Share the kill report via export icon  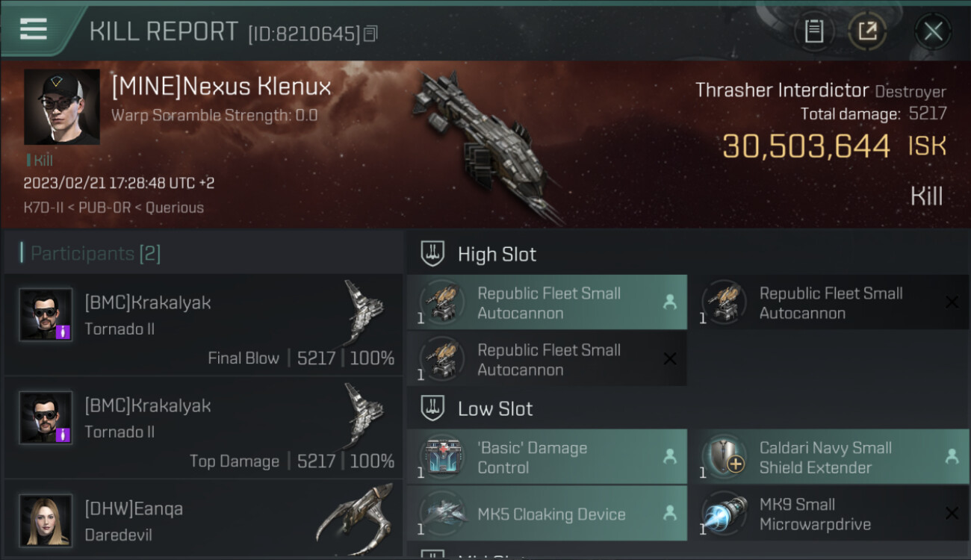point(867,31)
